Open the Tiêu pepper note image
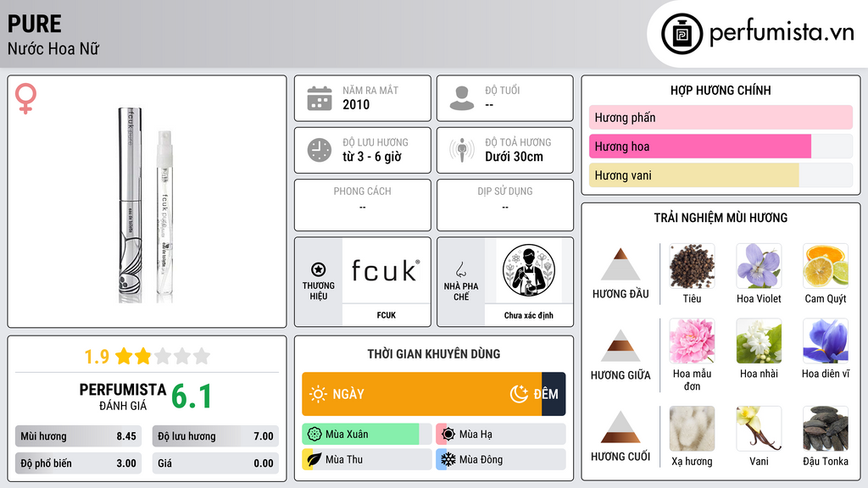Viewport: 868px width, 488px height. (x=692, y=266)
